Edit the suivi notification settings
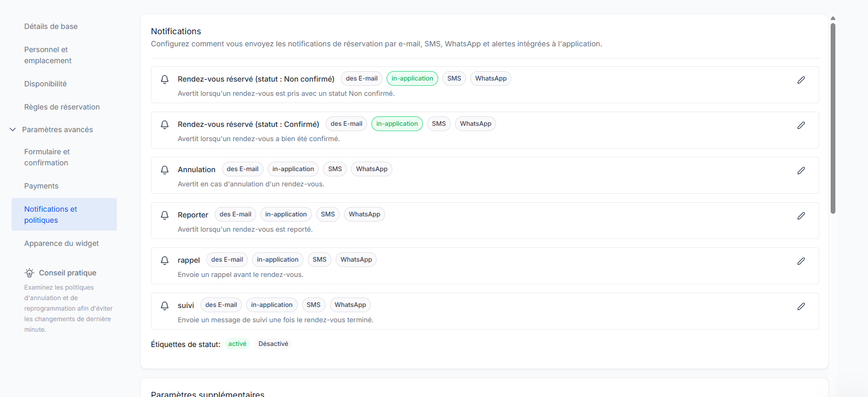The width and height of the screenshot is (868, 397). 801,306
